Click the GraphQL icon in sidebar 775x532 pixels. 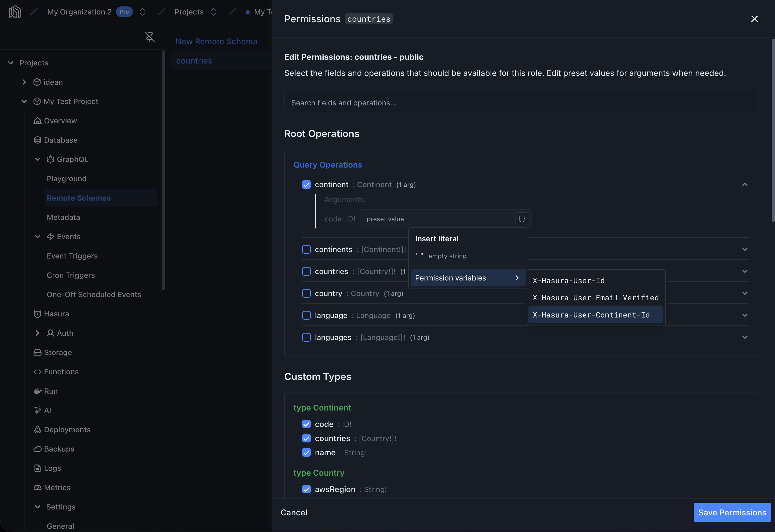coord(50,159)
